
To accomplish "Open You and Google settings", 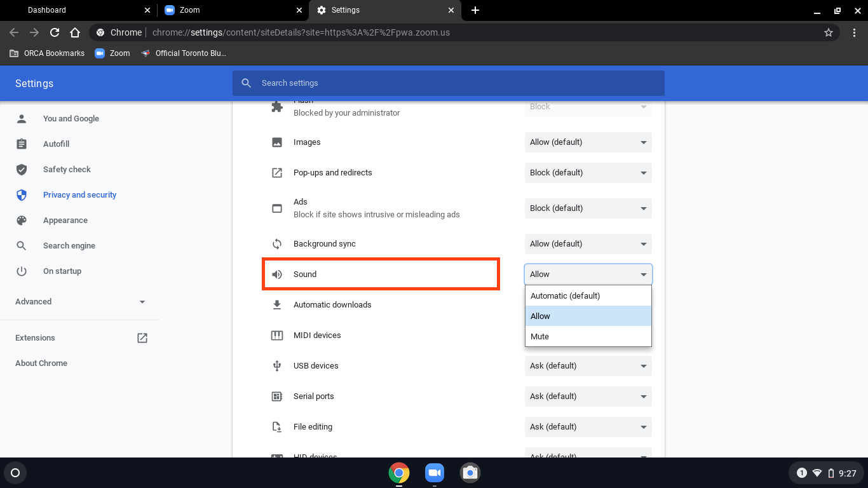I will coord(71,119).
